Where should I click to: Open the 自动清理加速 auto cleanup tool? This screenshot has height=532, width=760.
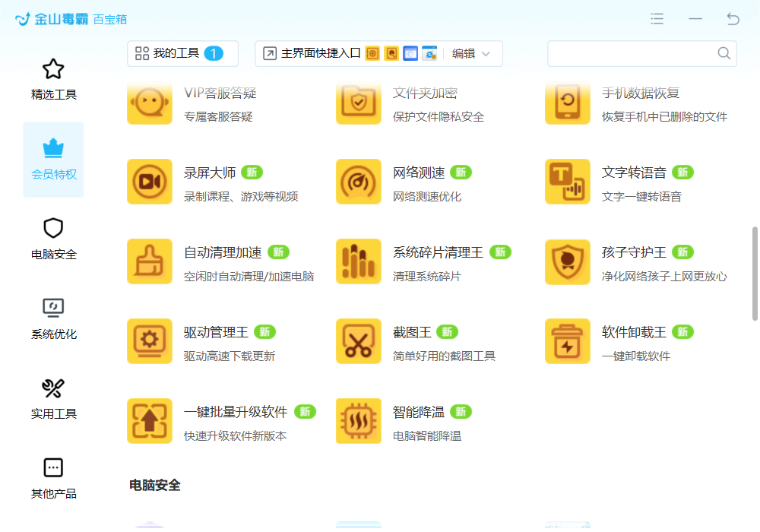click(x=150, y=261)
